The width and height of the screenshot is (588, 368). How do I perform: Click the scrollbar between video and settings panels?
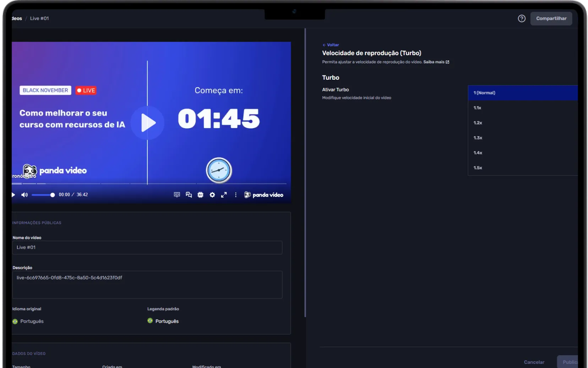pyautogui.click(x=305, y=173)
